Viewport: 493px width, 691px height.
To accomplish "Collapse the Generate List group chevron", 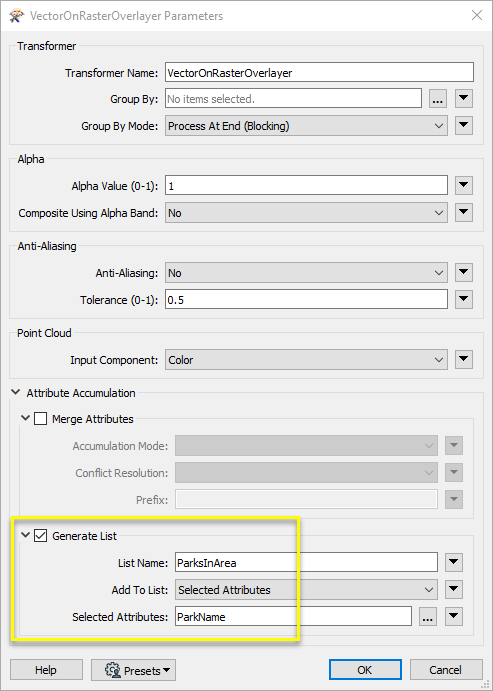I will [26, 535].
